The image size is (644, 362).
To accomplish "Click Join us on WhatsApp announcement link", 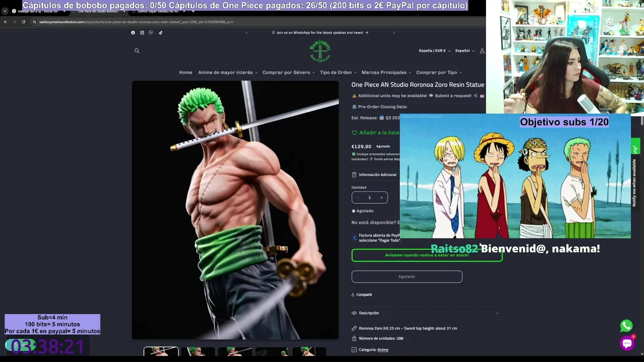I will click(320, 33).
